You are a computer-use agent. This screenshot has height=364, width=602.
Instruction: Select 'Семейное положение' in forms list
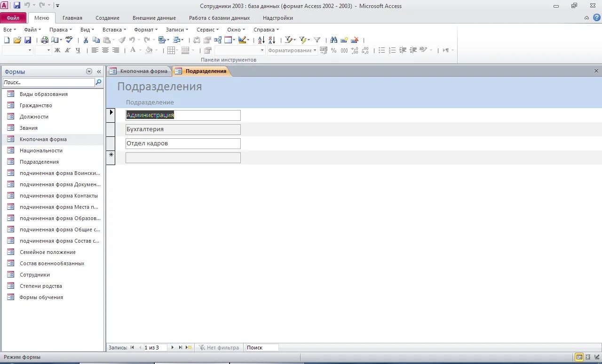52,252
